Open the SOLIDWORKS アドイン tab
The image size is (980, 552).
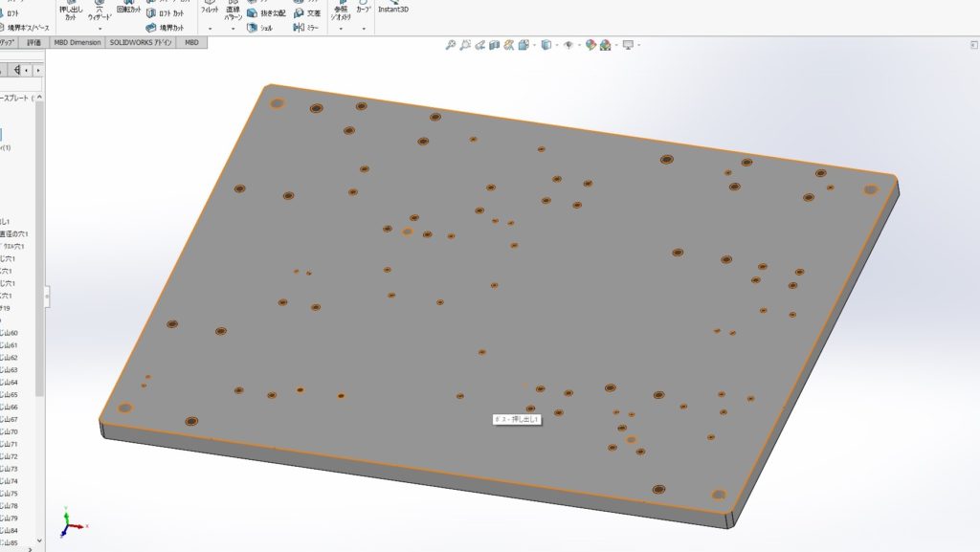tap(142, 43)
